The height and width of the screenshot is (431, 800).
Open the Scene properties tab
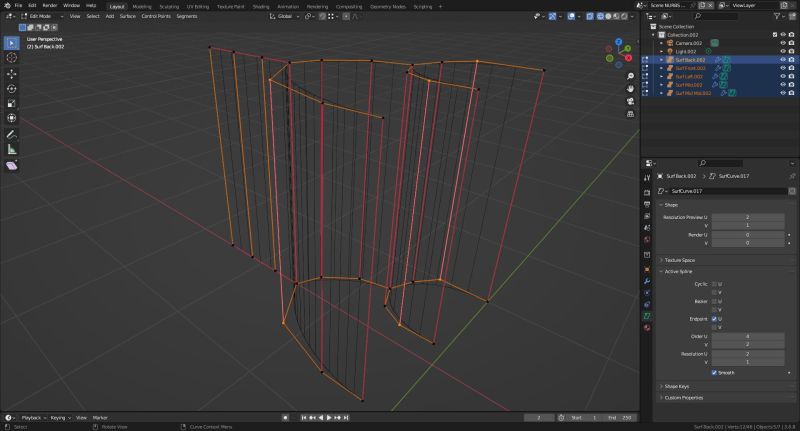(x=647, y=227)
